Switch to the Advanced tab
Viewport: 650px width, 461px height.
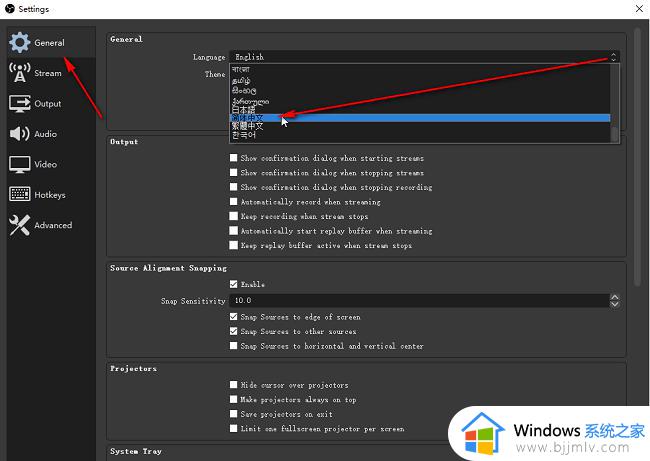[x=53, y=225]
